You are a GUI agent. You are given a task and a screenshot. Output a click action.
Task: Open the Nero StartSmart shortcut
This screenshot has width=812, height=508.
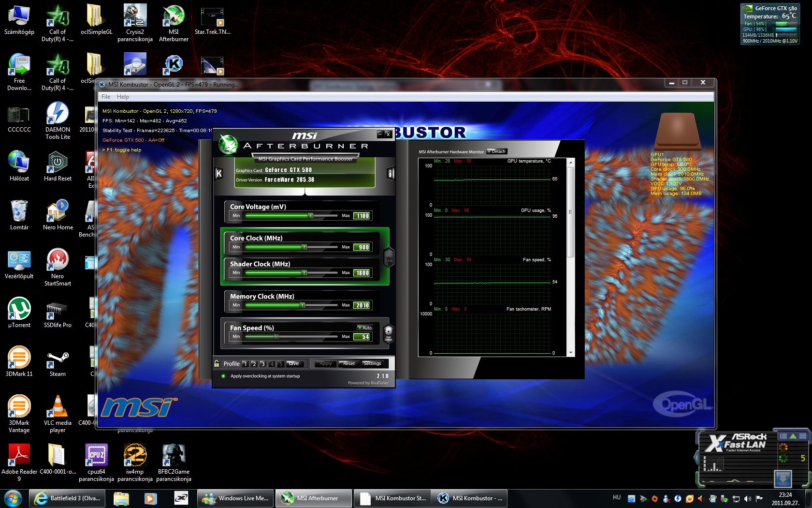click(58, 268)
